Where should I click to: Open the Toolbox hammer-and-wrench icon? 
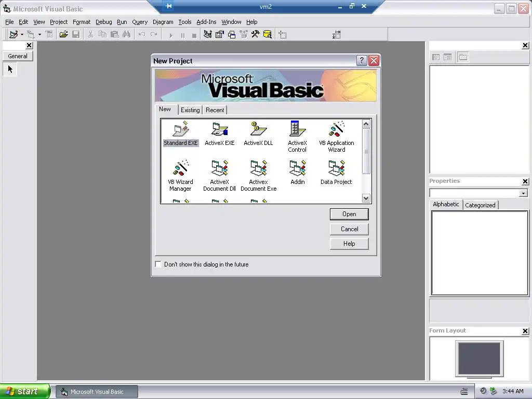256,34
